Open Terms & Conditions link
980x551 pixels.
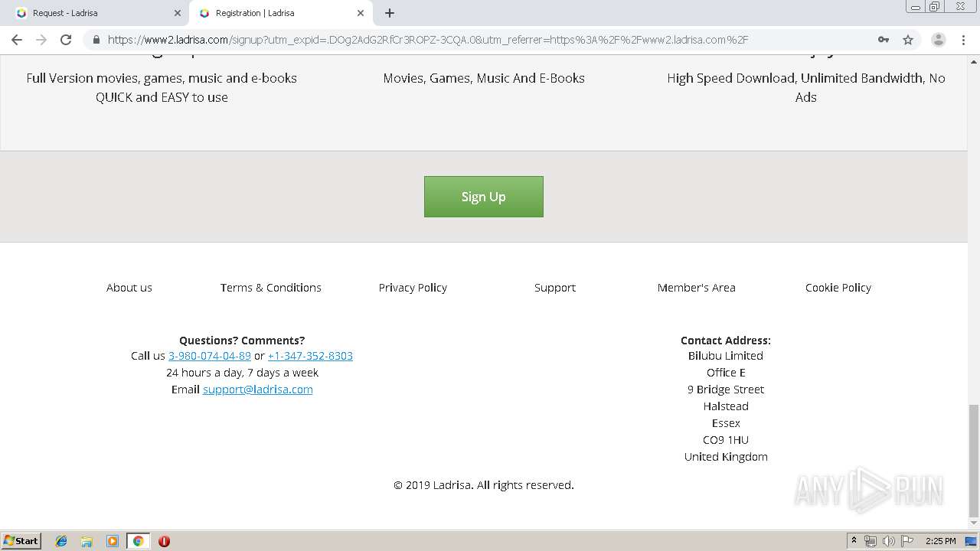tap(271, 288)
